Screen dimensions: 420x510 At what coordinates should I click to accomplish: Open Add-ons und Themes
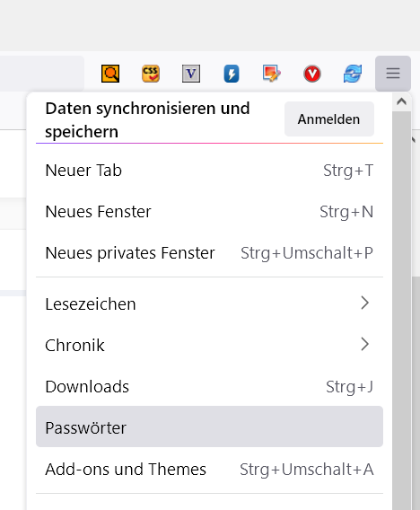(x=209, y=469)
